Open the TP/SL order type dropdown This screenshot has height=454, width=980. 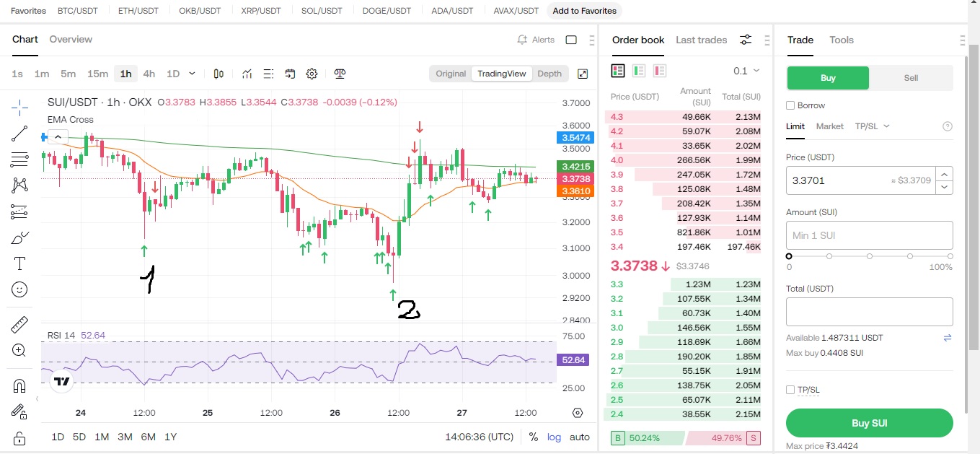tap(872, 126)
